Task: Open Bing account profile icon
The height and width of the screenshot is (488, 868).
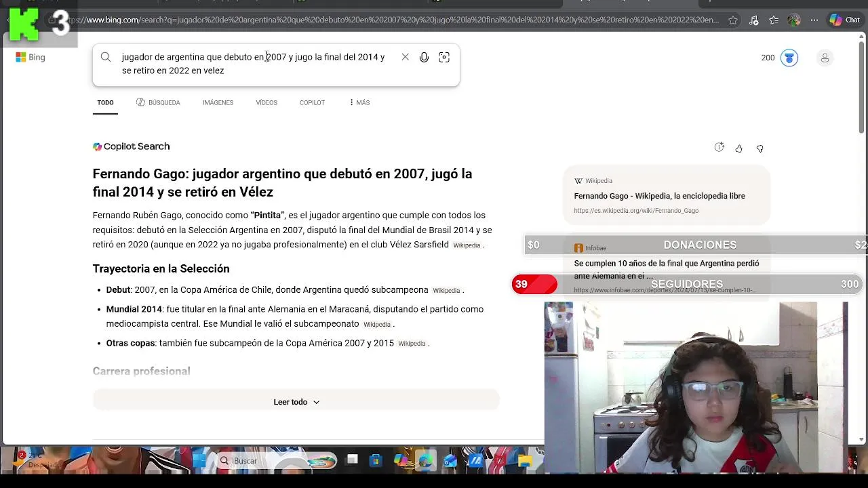Action: click(x=825, y=58)
